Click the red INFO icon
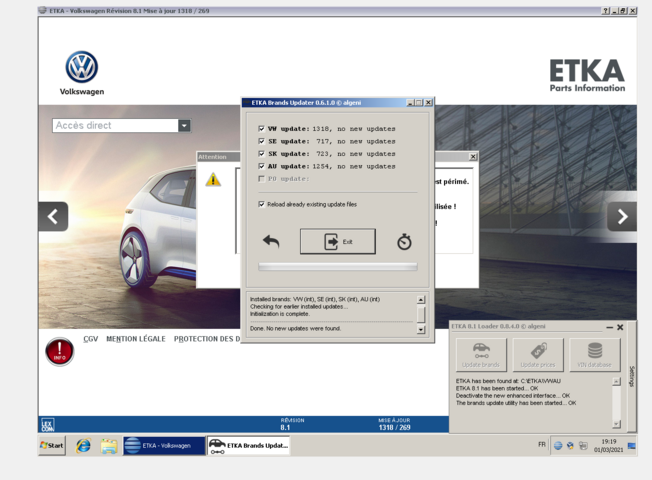Viewport: 652px width, 480px height. [59, 351]
